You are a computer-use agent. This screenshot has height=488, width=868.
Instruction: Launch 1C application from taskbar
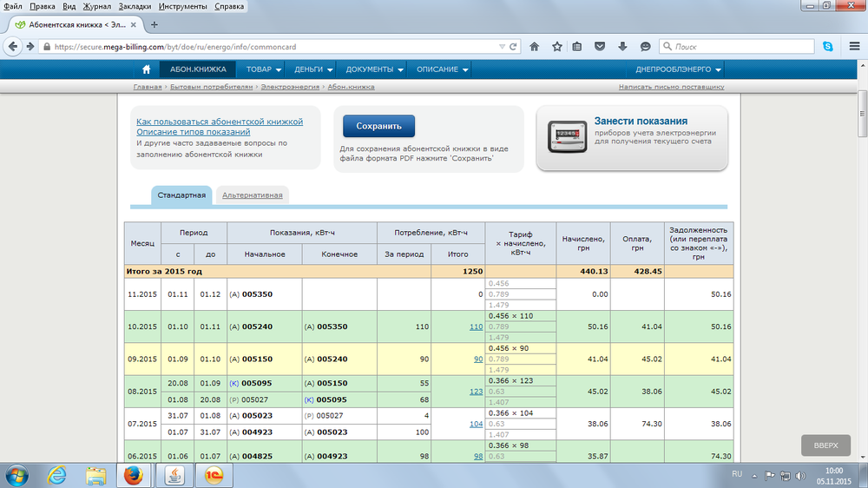click(213, 474)
